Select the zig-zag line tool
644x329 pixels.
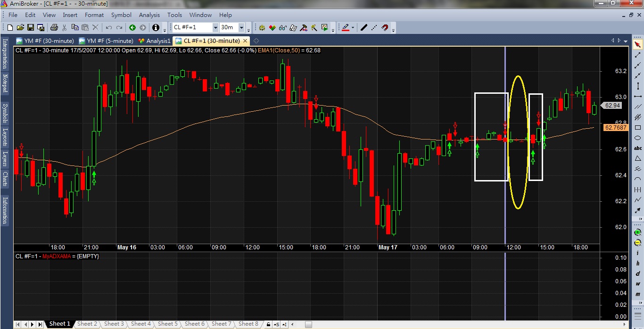pyautogui.click(x=638, y=200)
